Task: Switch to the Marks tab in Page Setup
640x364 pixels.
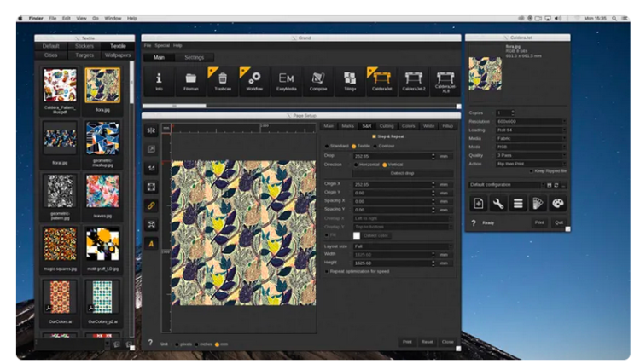Action: point(348,126)
